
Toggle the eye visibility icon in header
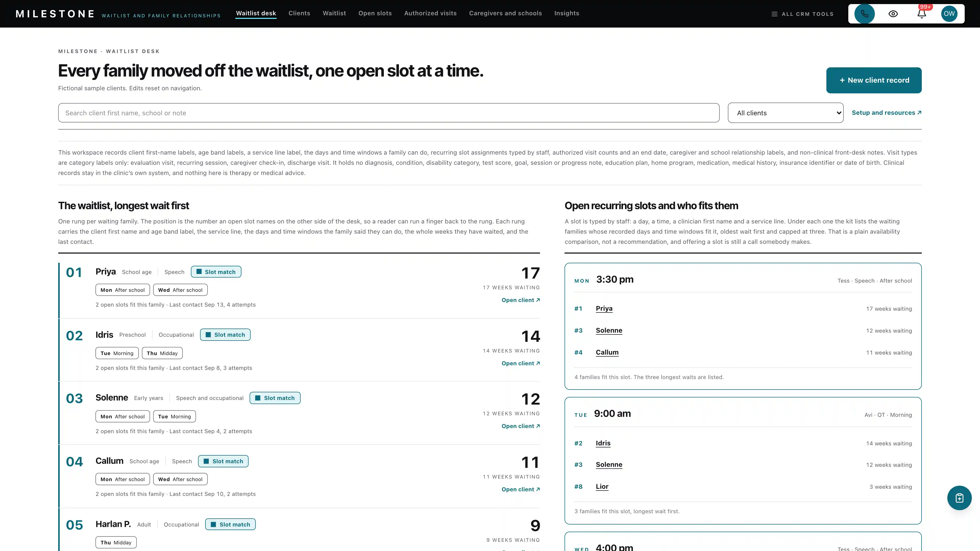(x=893, y=14)
